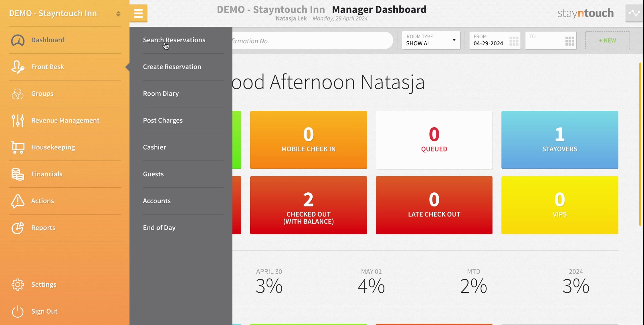Click the Front Desk key icon

[x=18, y=67]
